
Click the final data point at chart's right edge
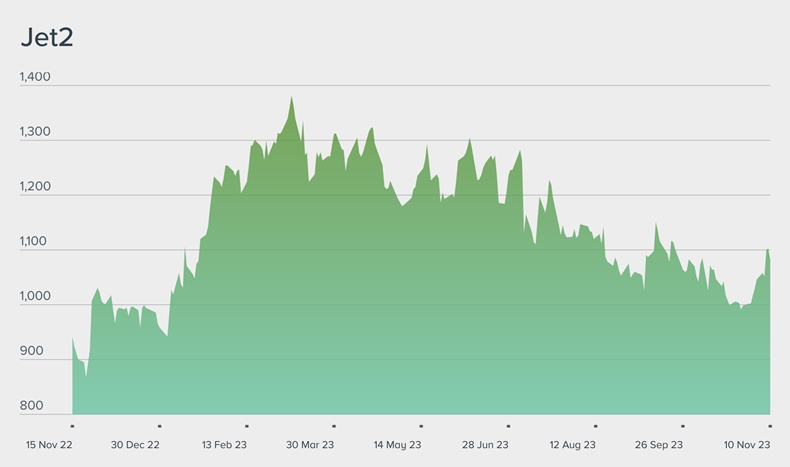770,261
